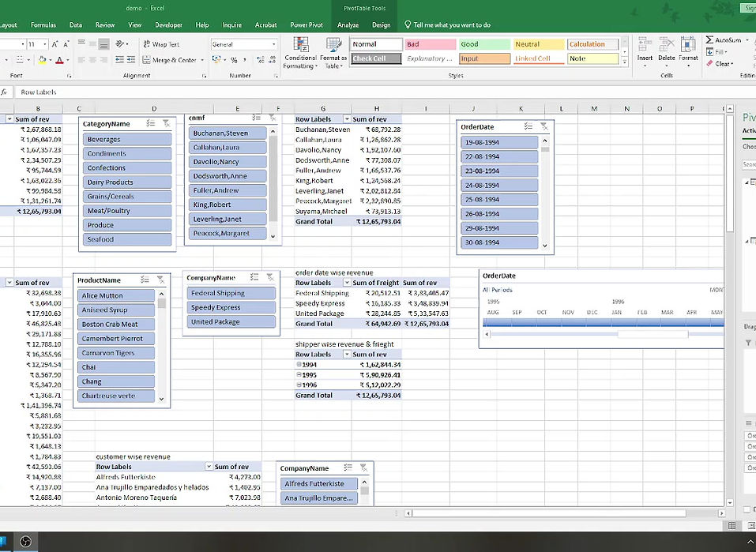
Task: Click Tell me what you want to do
Action: click(447, 25)
